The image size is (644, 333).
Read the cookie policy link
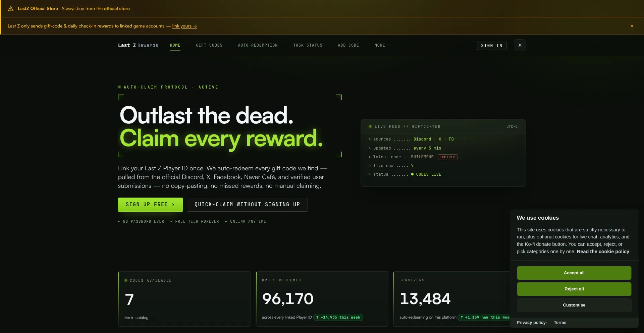click(x=603, y=252)
